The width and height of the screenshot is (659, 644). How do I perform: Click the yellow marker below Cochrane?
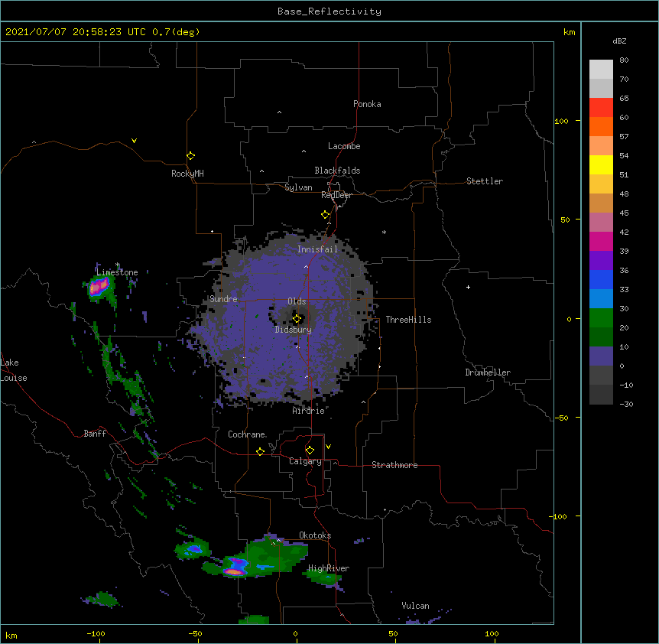(x=260, y=451)
